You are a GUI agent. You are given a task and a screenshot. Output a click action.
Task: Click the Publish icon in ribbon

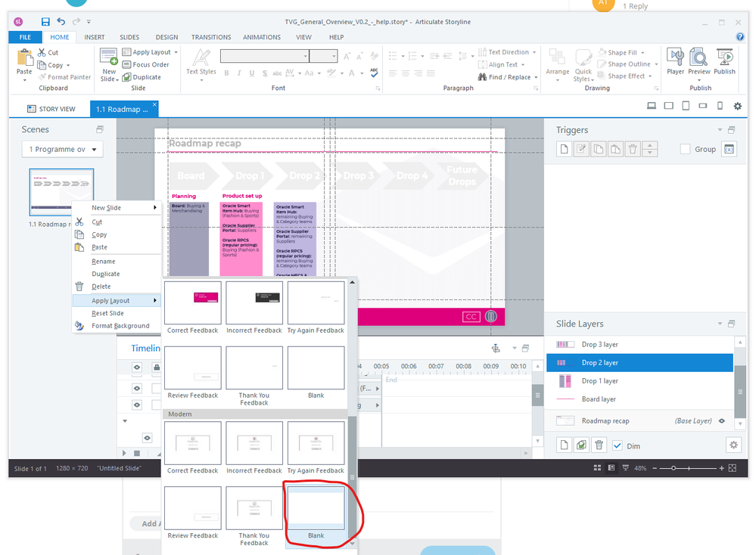click(x=724, y=60)
